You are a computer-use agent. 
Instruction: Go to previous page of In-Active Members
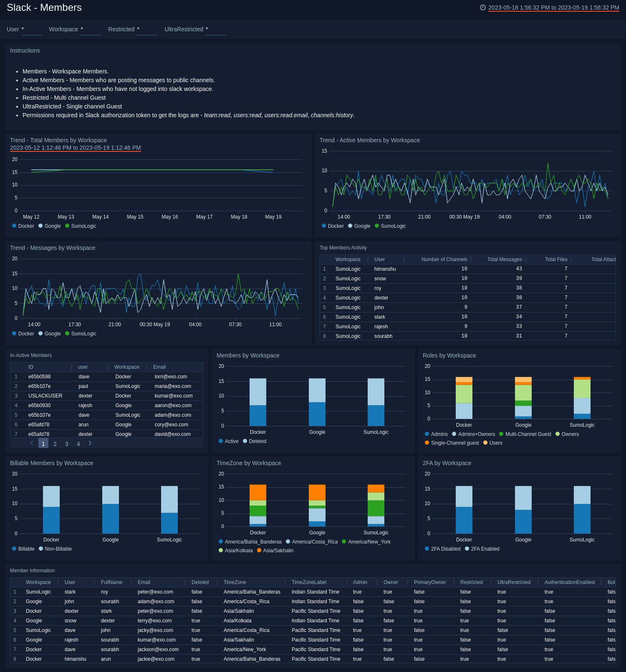click(32, 443)
